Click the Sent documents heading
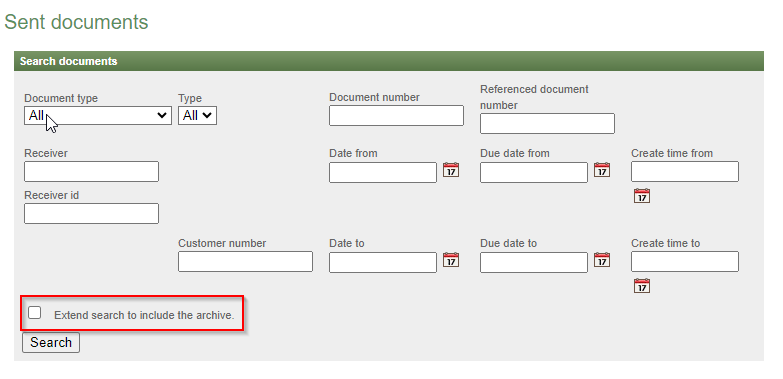Screen dimensions: 783x379 pos(76,22)
